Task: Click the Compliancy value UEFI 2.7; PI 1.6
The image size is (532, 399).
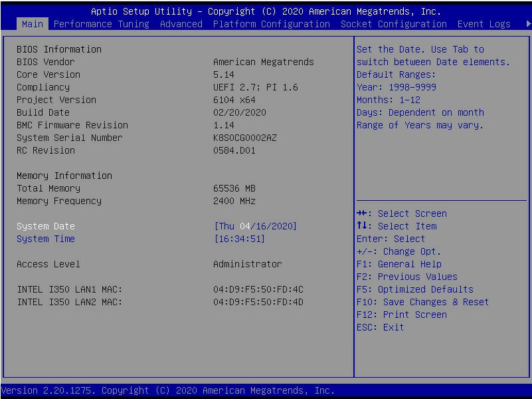Action: (x=256, y=87)
